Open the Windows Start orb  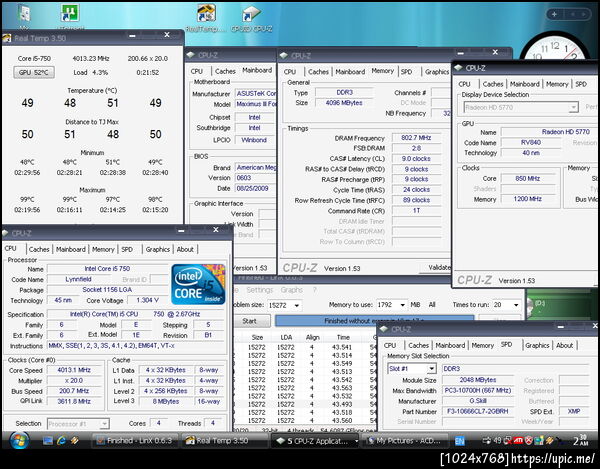point(18,441)
